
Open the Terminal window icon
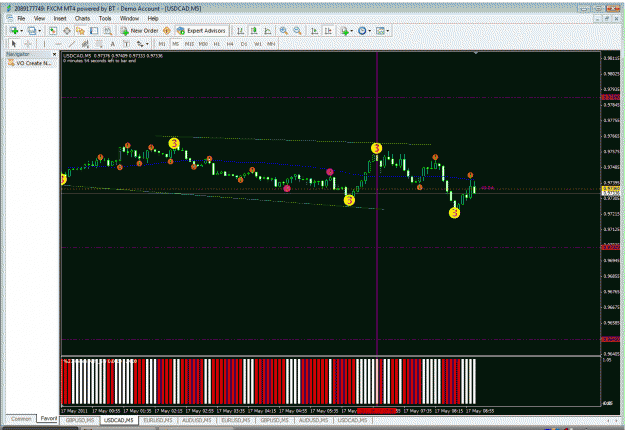click(94, 31)
